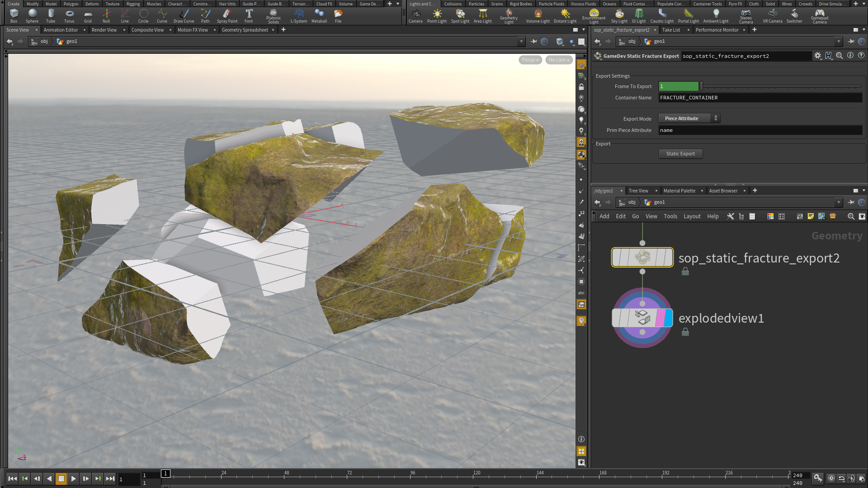Toggle real-time playback button in playbar
868x488 pixels.
coord(831,478)
